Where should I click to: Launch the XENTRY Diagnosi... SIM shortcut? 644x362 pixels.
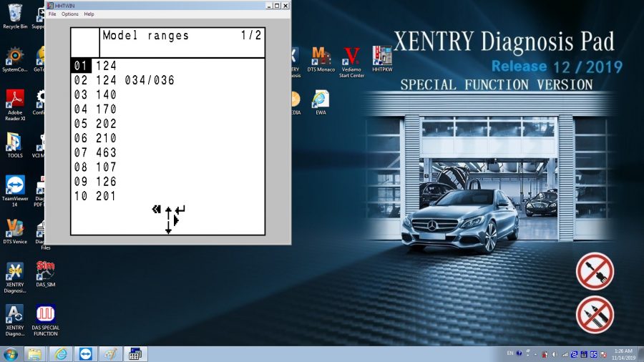15,278
